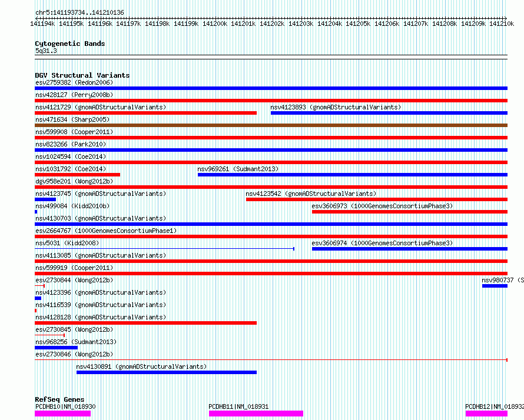The image size is (524, 420).
Task: Click the blue nsv968256 (Sudmant2013) bar
Action: 56,348
